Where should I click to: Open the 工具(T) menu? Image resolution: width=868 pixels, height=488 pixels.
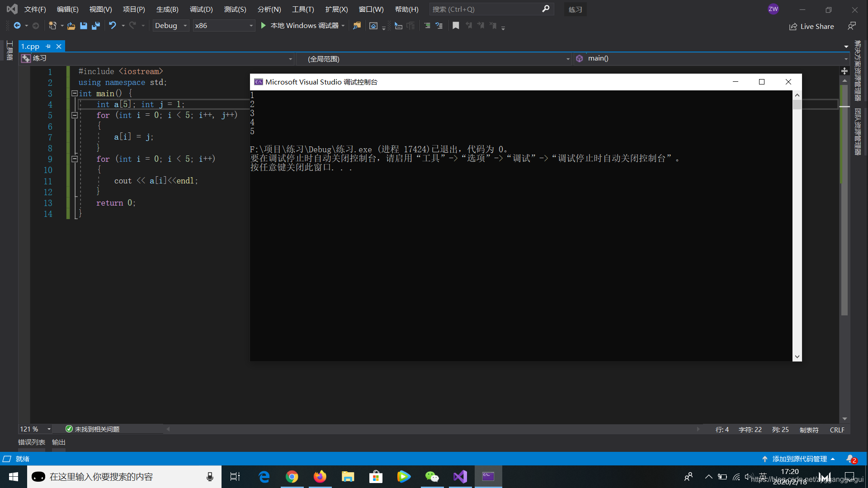[303, 9]
